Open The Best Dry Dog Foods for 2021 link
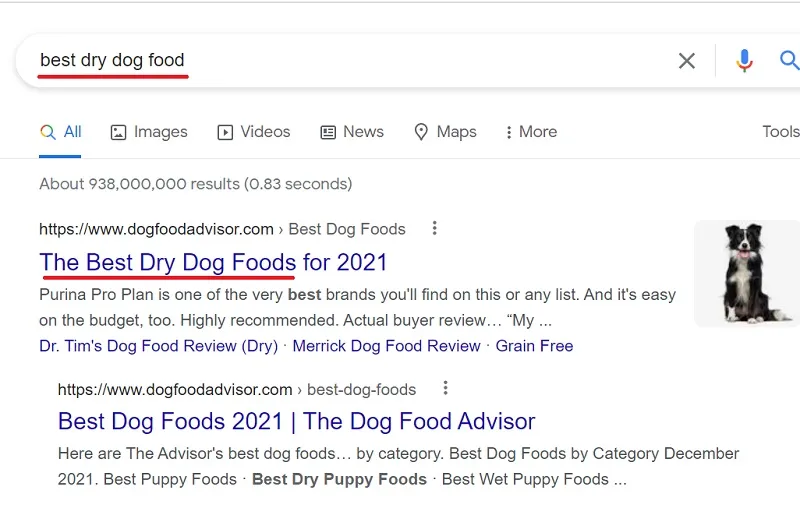The height and width of the screenshot is (508, 800). click(213, 262)
